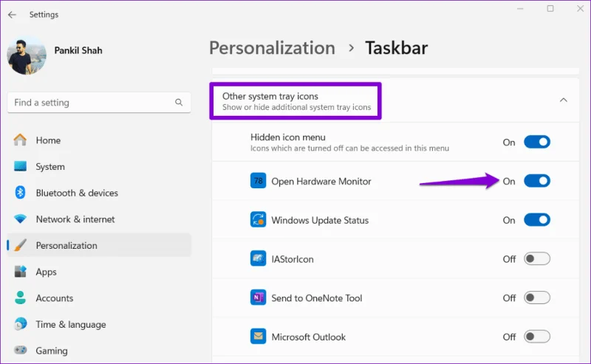Click the Send to OneNote Tool label
The height and width of the screenshot is (364, 591).
pos(317,298)
